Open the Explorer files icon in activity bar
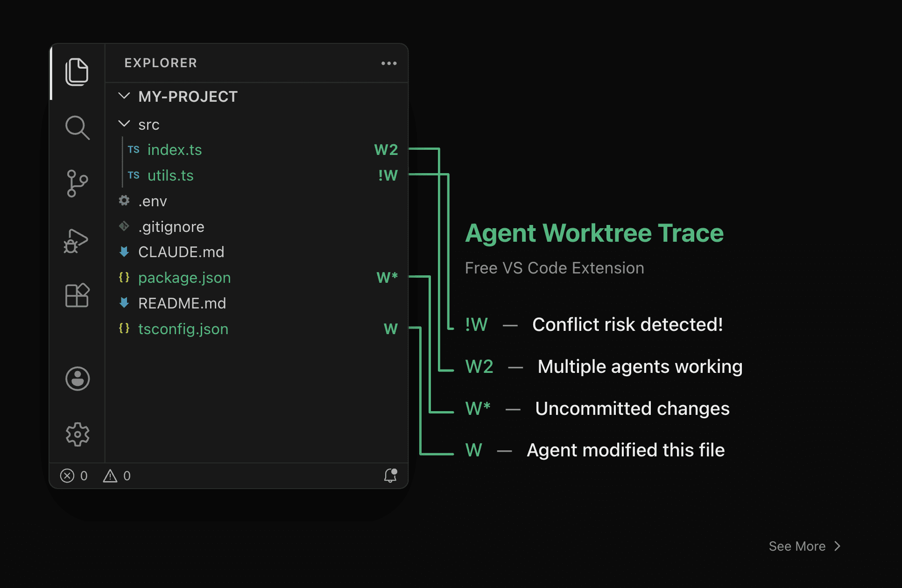The image size is (902, 588). pyautogui.click(x=77, y=72)
